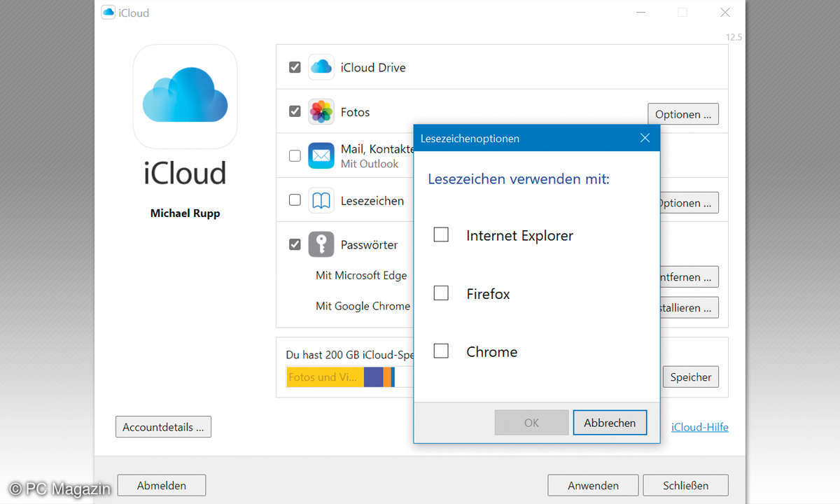Image resolution: width=840 pixels, height=504 pixels.
Task: Uncheck the Fotos checkbox
Action: pos(295,111)
